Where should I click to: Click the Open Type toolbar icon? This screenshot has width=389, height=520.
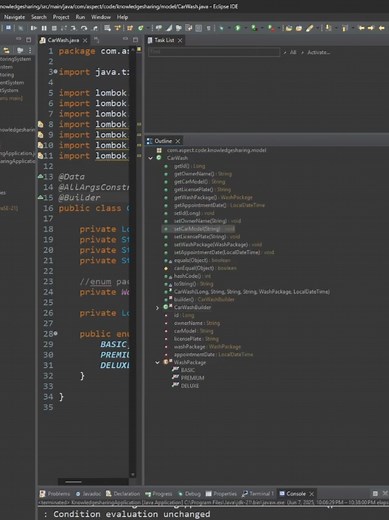tap(289, 28)
